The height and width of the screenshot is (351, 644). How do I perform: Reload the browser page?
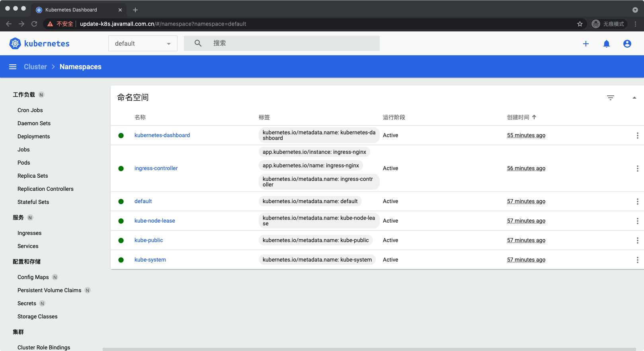pyautogui.click(x=34, y=24)
